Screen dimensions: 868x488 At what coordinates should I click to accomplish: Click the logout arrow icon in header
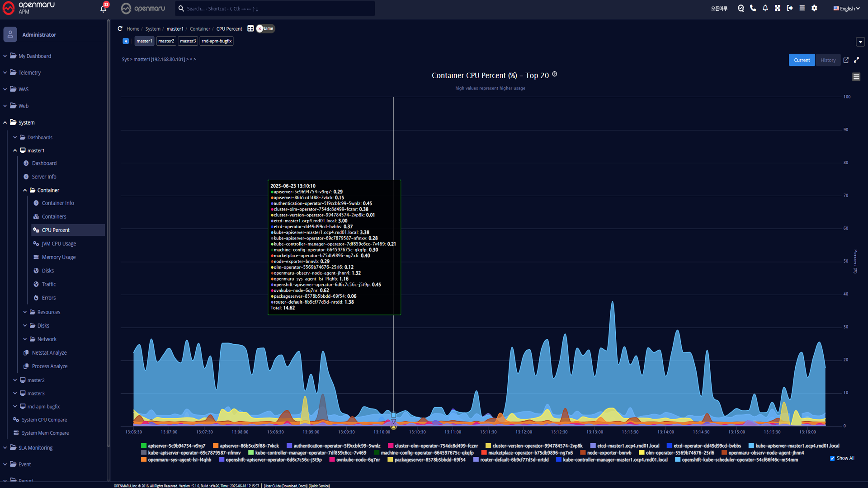point(789,8)
